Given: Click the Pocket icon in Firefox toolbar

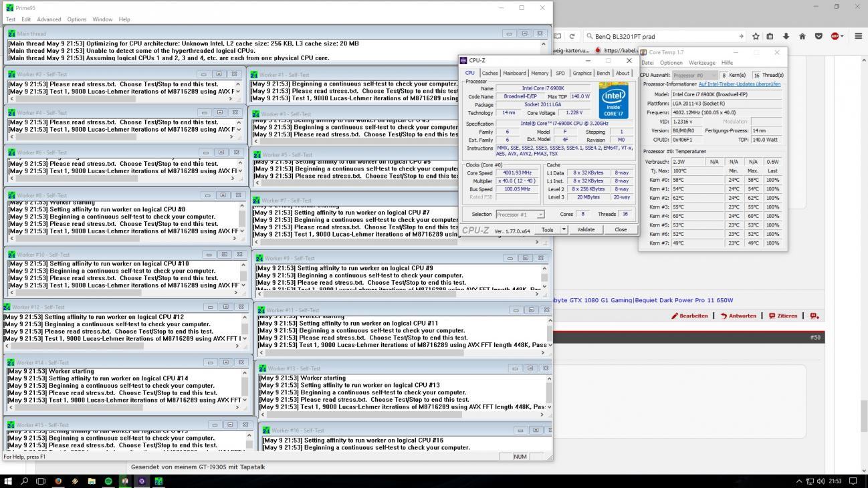Looking at the screenshot, I should 819,37.
